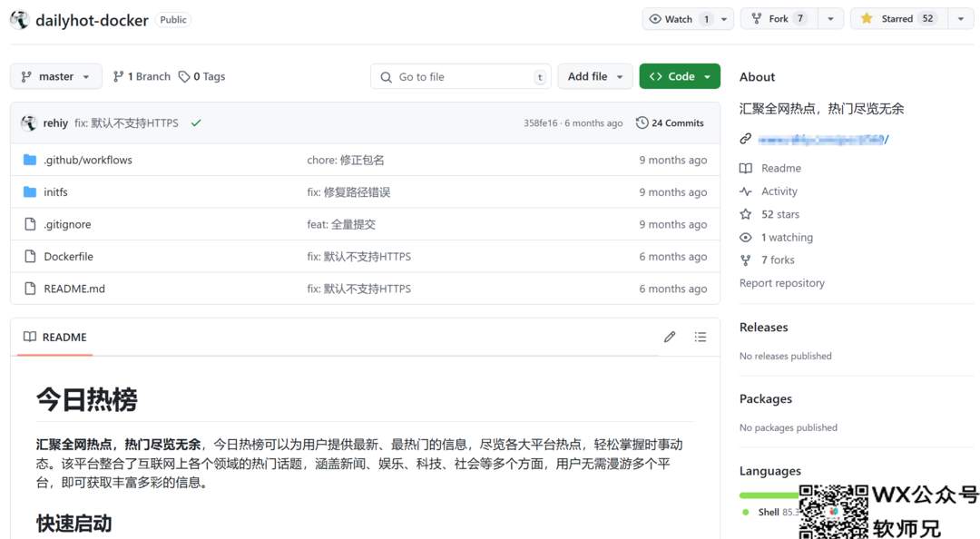Open commit message chore: 修正包名
Image resolution: width=980 pixels, height=539 pixels.
tap(346, 160)
